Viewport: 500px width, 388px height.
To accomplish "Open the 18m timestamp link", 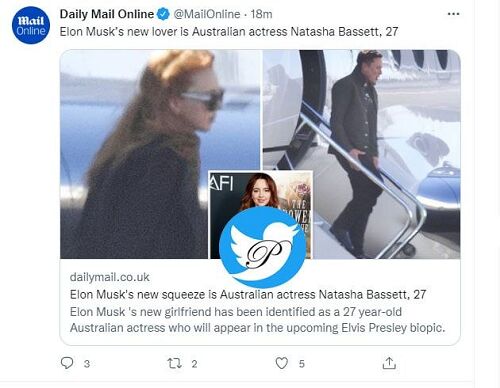I will point(261,14).
